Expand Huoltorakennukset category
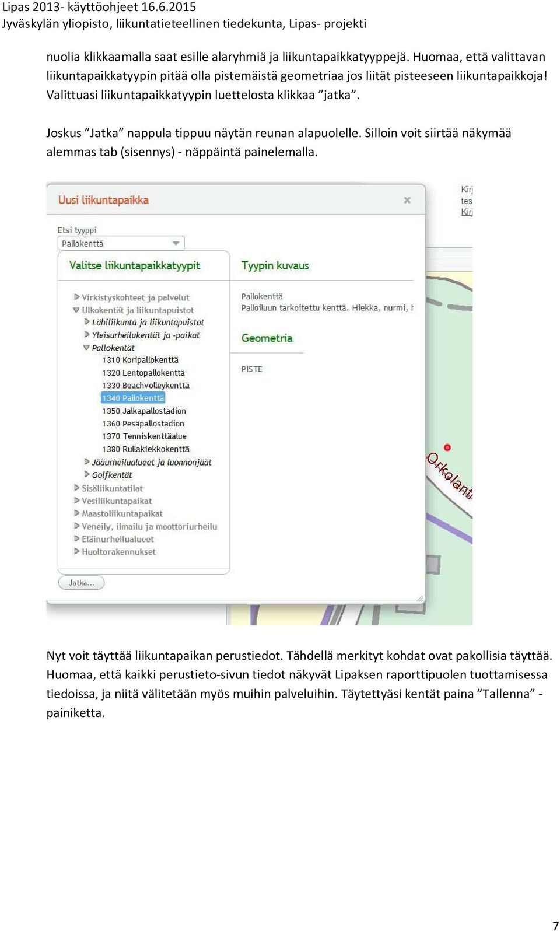The width and height of the screenshot is (560, 931). 77,551
